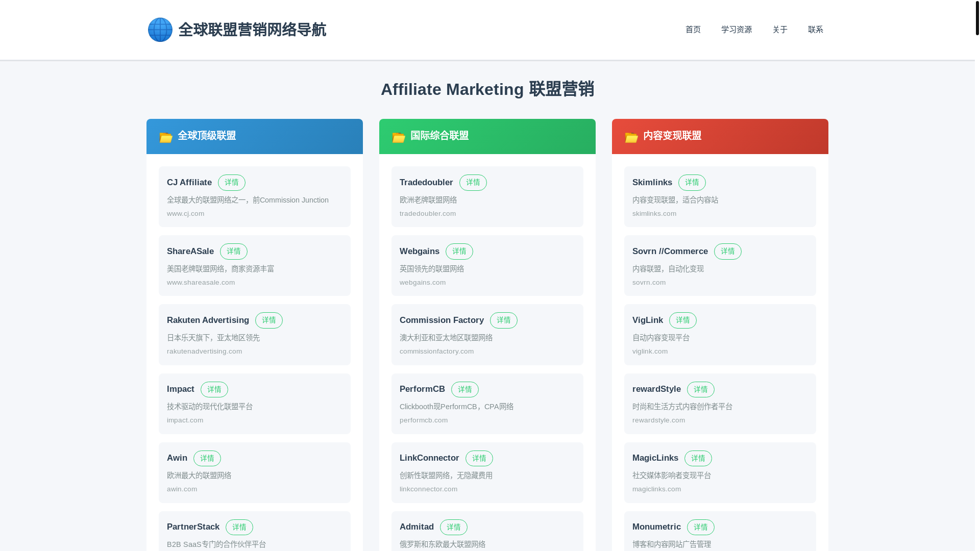Click the Commission Factory title
Viewport: 980px width, 551px height.
[442, 320]
